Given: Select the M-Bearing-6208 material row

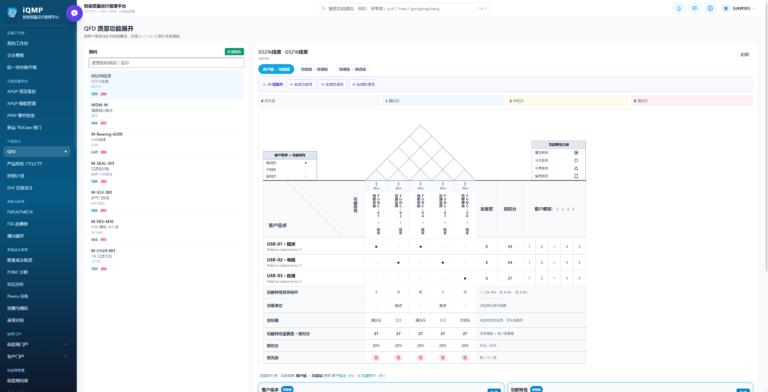Looking at the screenshot, I should coord(166,143).
